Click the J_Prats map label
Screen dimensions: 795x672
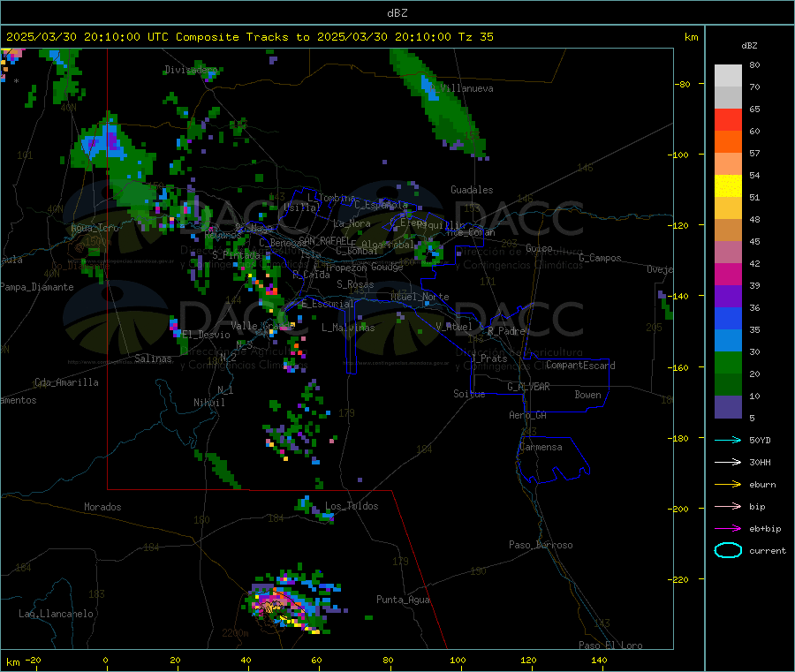pos(489,359)
